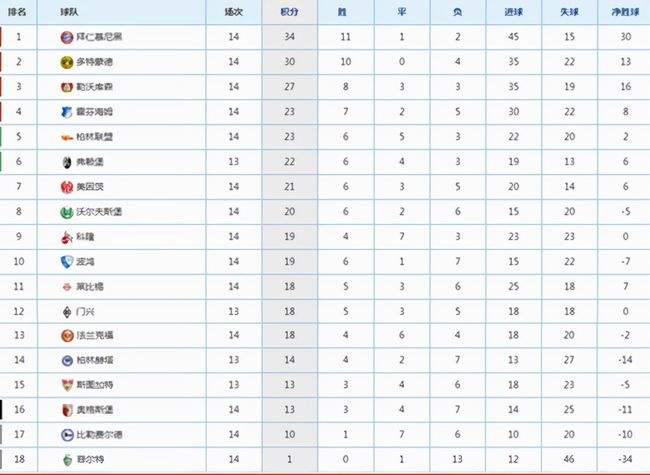650x475 pixels.
Task: Open the 莱比锡 team link in row 11
Action: (x=90, y=287)
